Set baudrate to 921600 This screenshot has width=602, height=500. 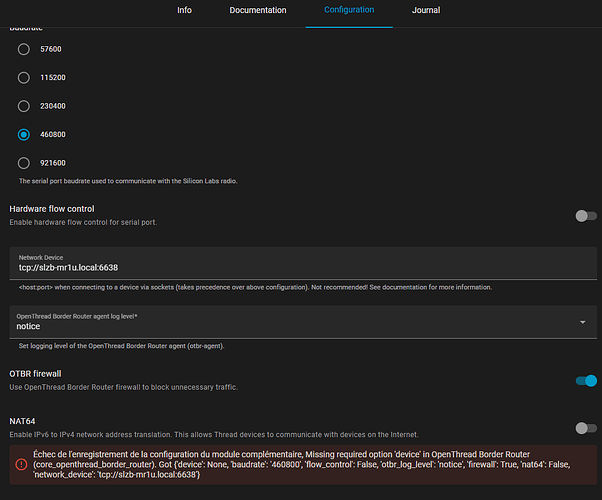pyautogui.click(x=24, y=163)
